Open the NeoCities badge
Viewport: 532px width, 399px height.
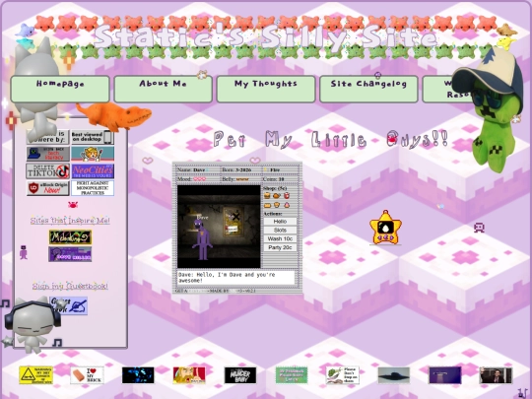pos(93,171)
